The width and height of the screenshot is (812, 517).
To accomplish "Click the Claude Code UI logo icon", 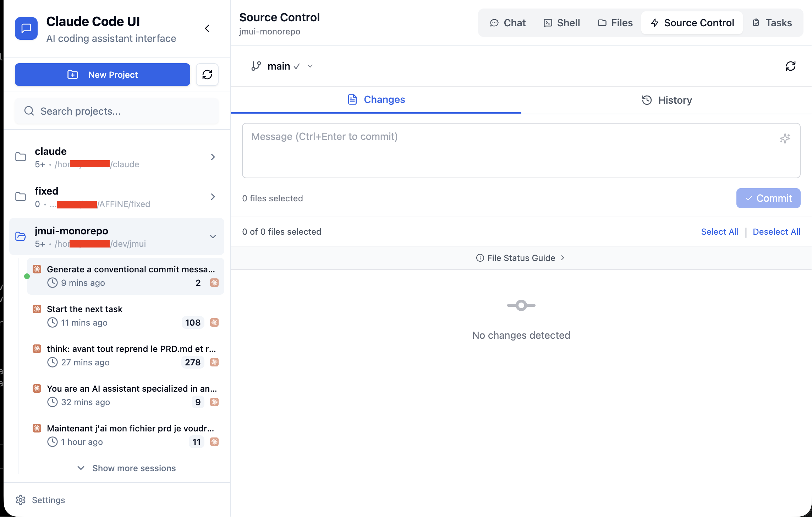I will 26,28.
